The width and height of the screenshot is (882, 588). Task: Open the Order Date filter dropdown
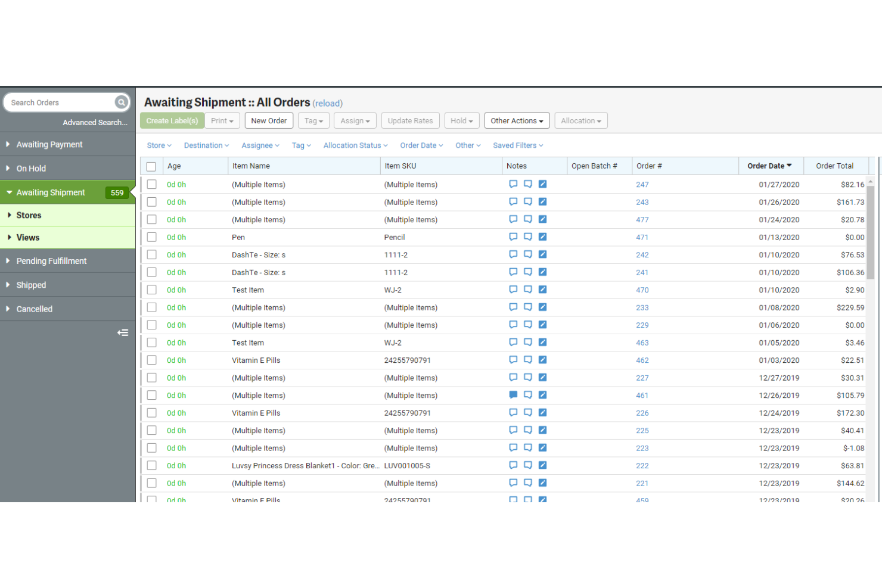421,145
